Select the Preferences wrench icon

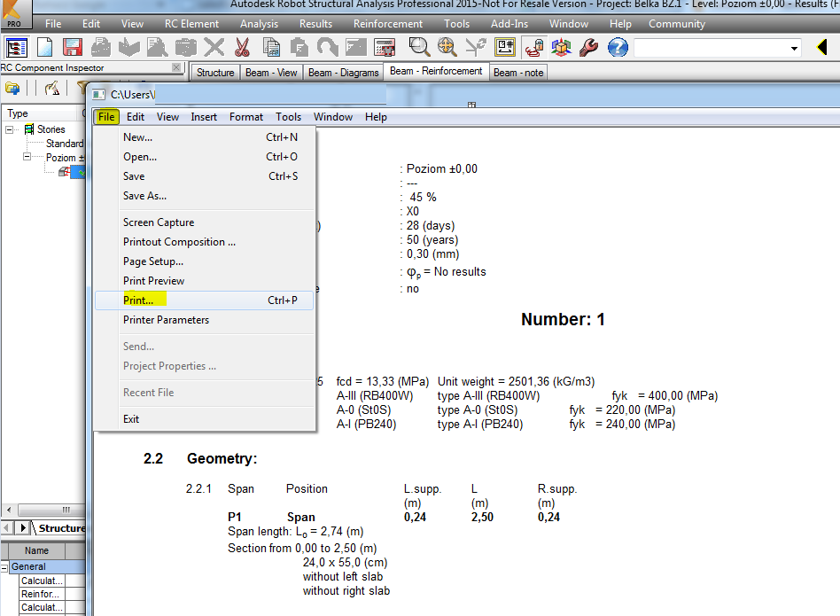[x=587, y=48]
